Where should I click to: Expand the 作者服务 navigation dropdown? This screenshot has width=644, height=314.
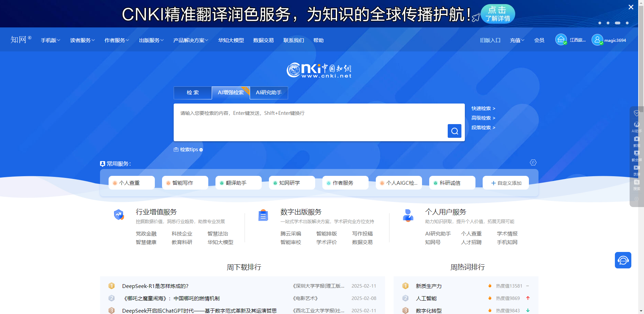point(117,40)
